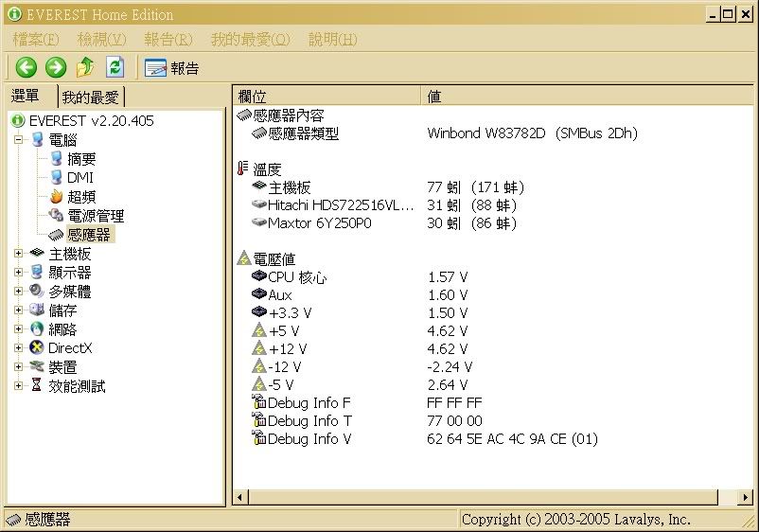Open the 說明(H) menu

pyautogui.click(x=333, y=39)
